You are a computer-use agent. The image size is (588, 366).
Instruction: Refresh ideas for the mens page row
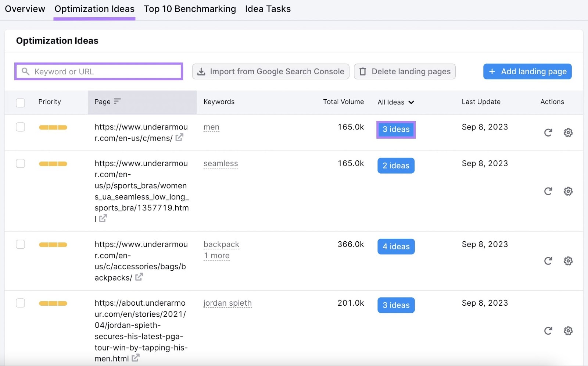(548, 132)
